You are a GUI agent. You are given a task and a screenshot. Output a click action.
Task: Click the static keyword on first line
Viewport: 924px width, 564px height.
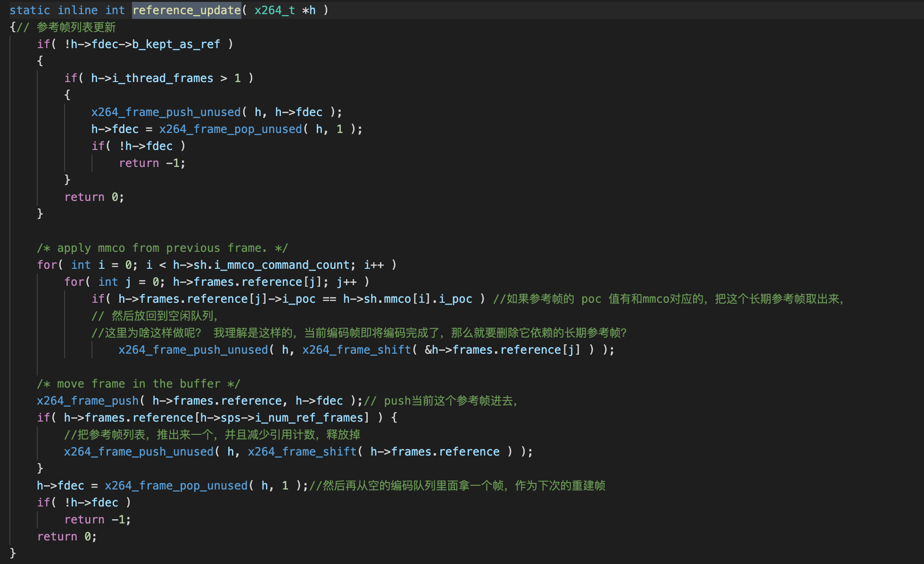tap(30, 10)
